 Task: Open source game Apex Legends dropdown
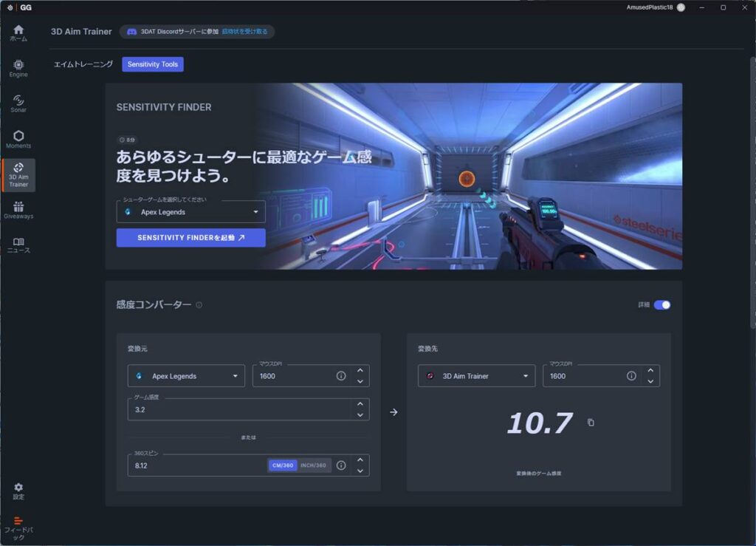coord(186,376)
